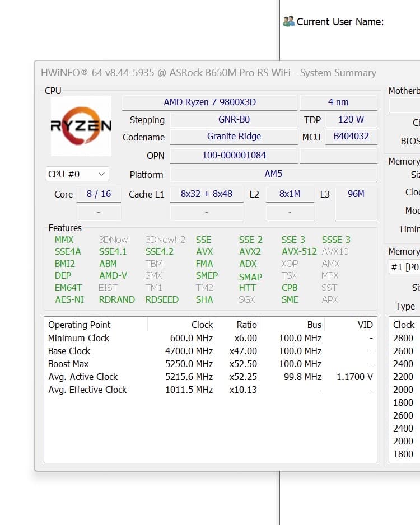
Task: Click the AVX-512 feature label
Action: 299,251
